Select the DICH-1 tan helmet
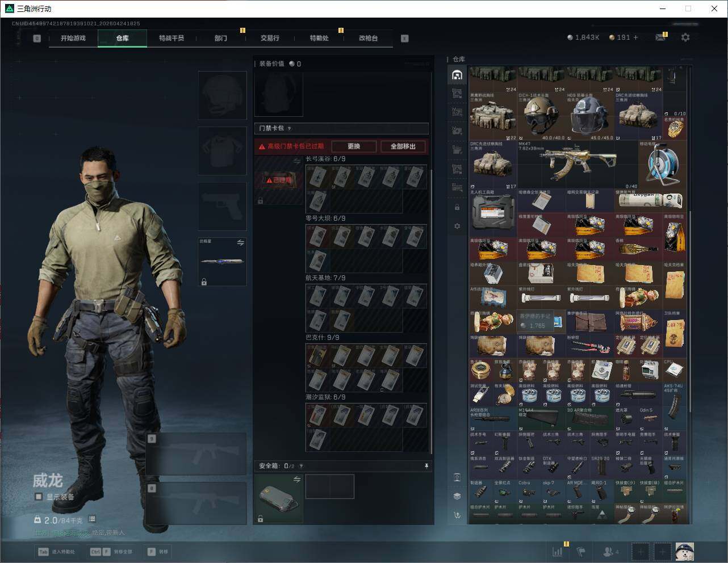Screen dimensions: 728x563 541,116
